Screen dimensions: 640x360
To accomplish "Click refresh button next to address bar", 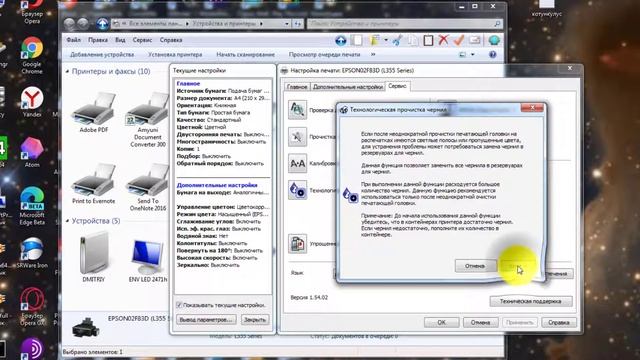I will (298, 24).
